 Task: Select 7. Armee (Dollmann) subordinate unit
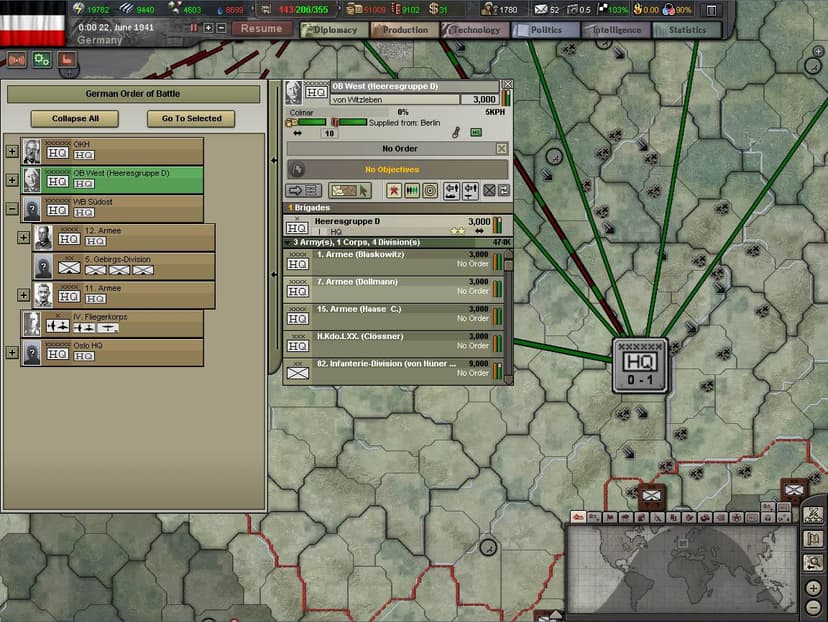[x=394, y=289]
